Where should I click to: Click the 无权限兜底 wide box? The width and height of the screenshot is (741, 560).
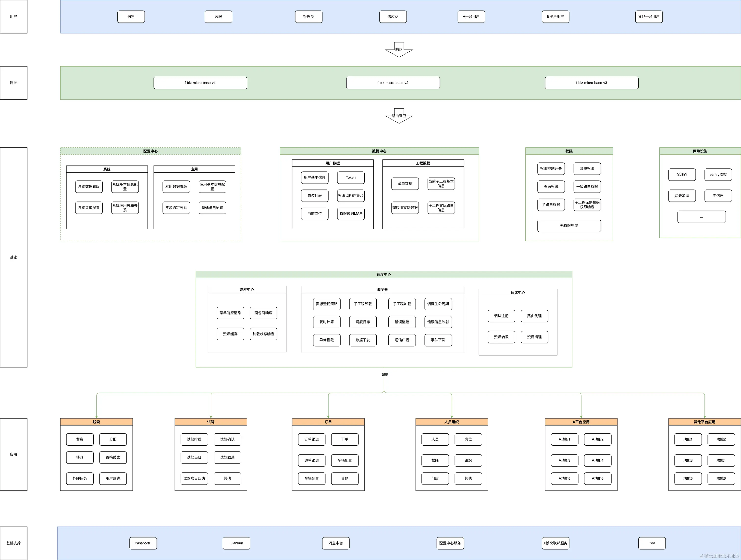(x=569, y=226)
